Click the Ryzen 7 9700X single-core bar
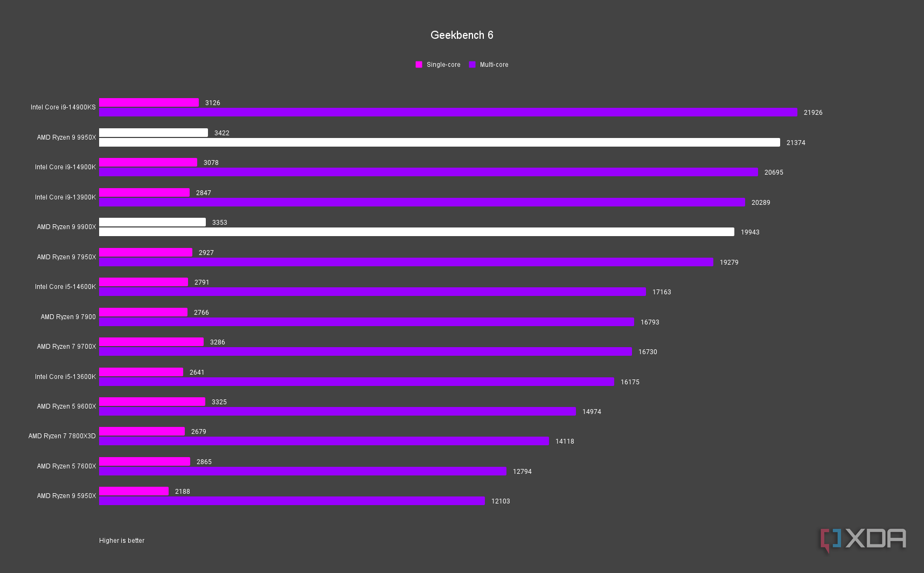Viewport: 924px width, 573px height. (151, 342)
